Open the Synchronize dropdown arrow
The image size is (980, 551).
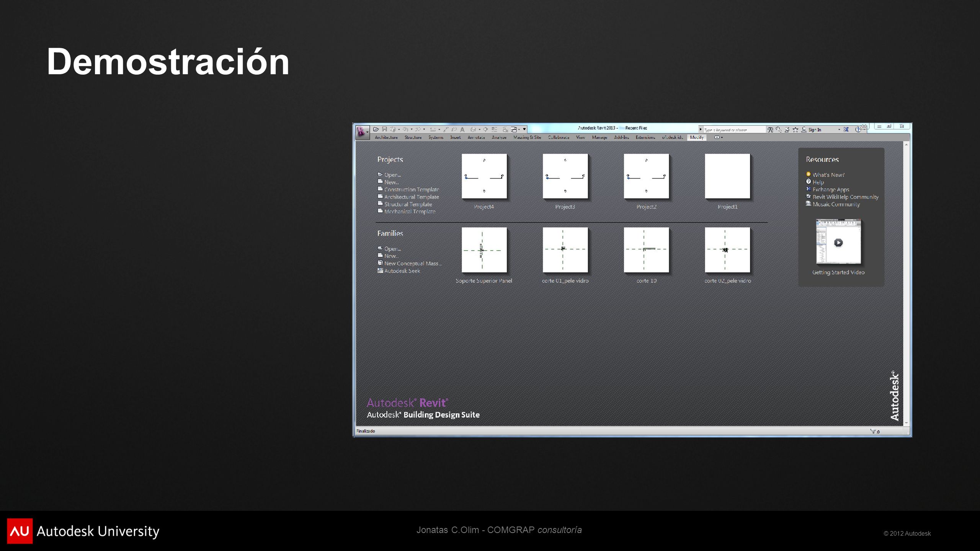399,130
